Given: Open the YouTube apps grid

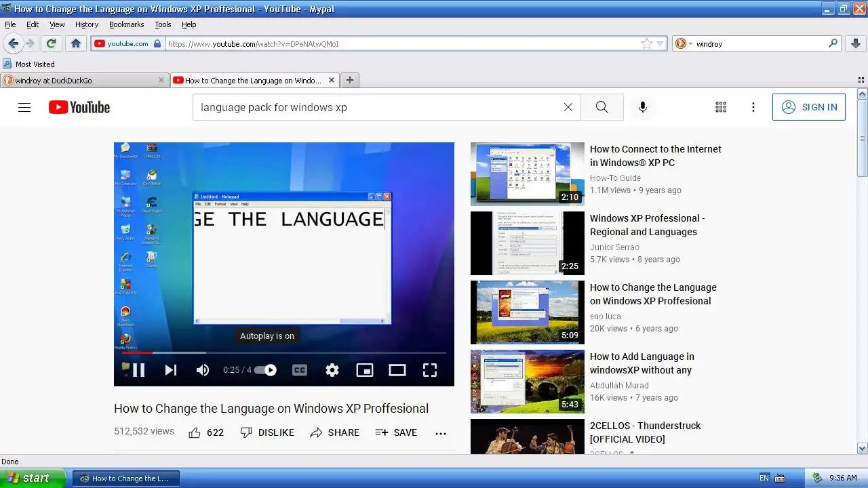Looking at the screenshot, I should [721, 107].
